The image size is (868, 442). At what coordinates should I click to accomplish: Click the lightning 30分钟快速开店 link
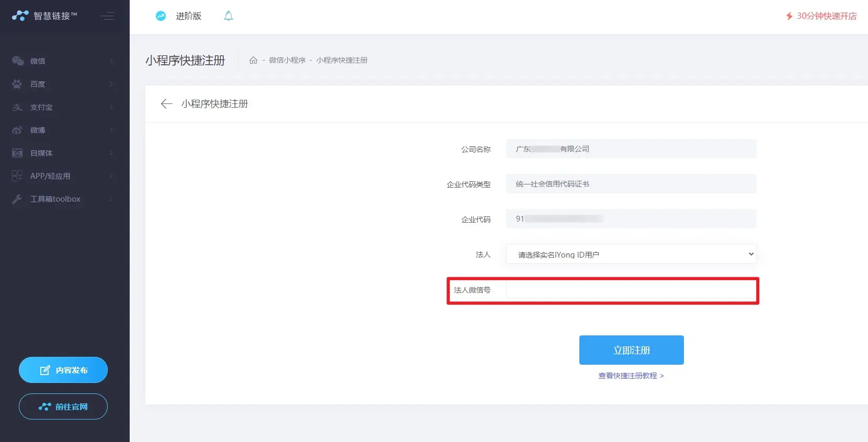click(x=821, y=16)
